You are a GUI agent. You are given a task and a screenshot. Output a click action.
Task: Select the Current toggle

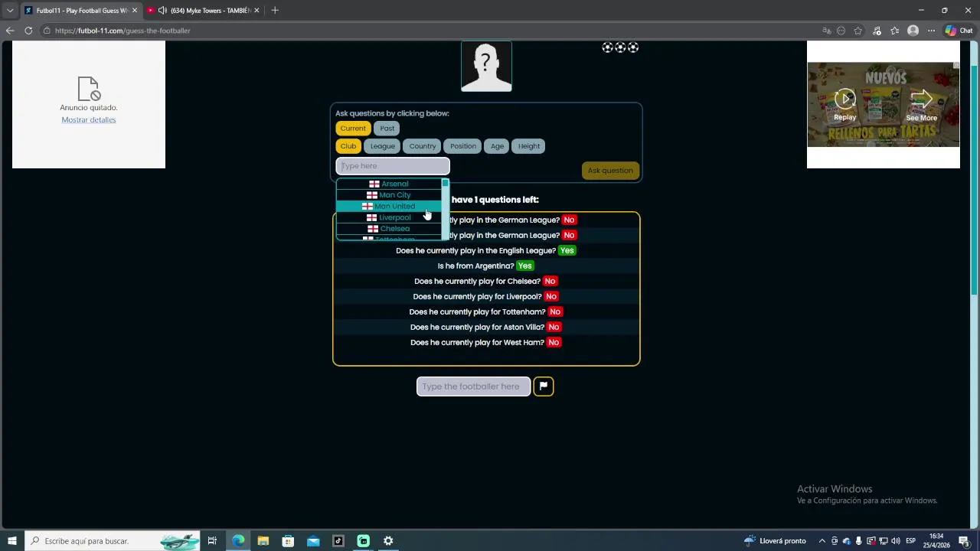coord(353,128)
